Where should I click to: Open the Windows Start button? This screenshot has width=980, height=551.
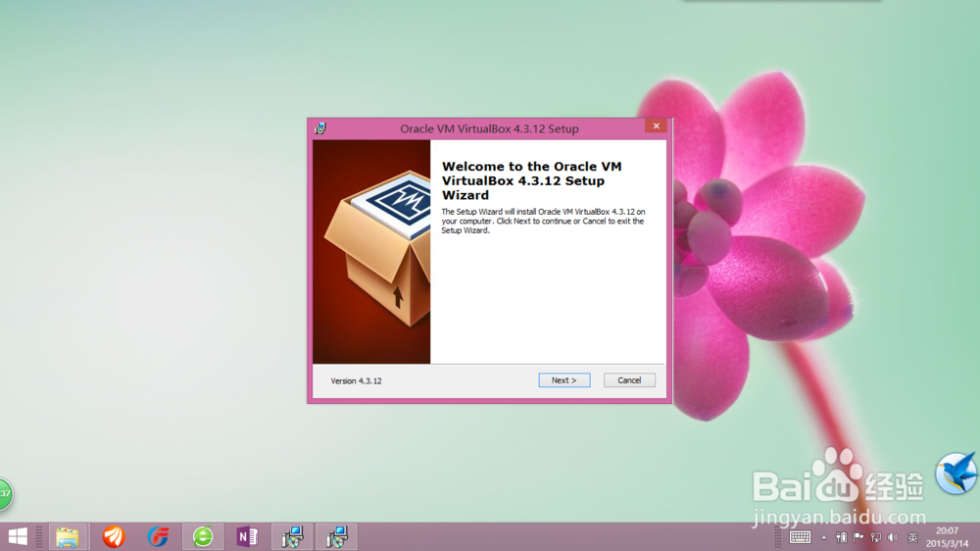coord(18,536)
